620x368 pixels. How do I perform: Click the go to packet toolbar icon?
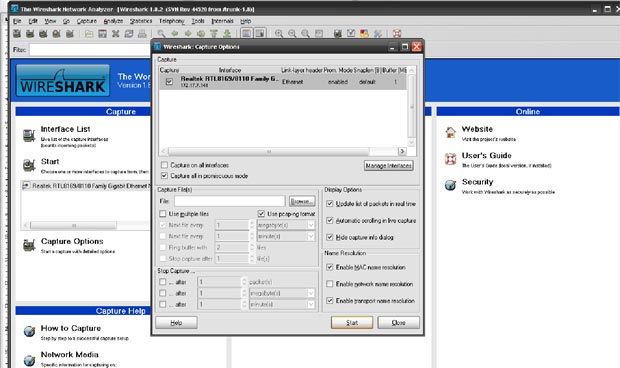pos(201,34)
